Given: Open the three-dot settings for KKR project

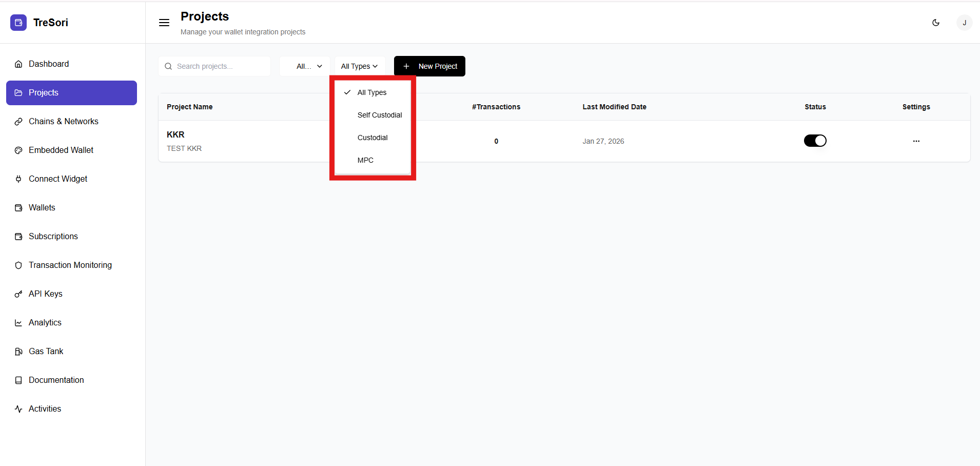Looking at the screenshot, I should tap(916, 141).
